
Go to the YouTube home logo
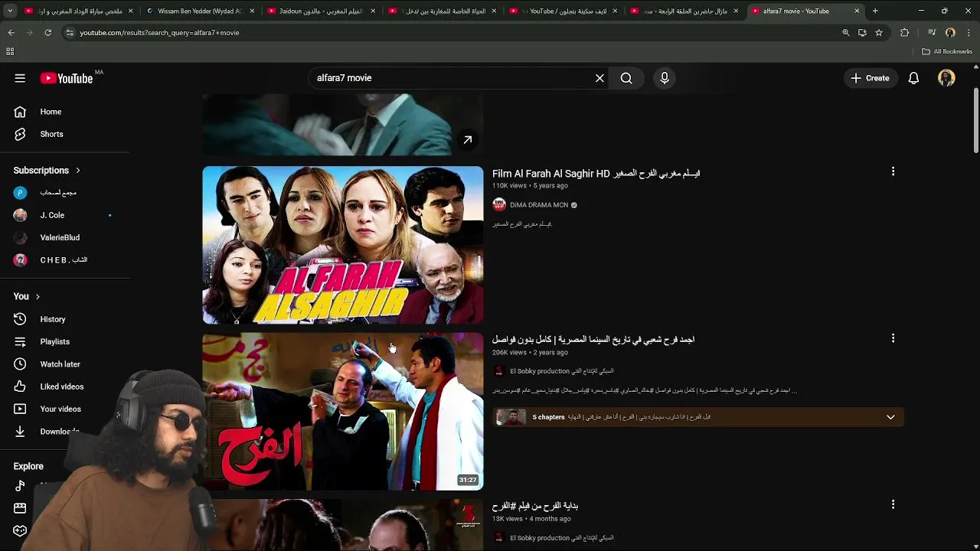pyautogui.click(x=67, y=78)
